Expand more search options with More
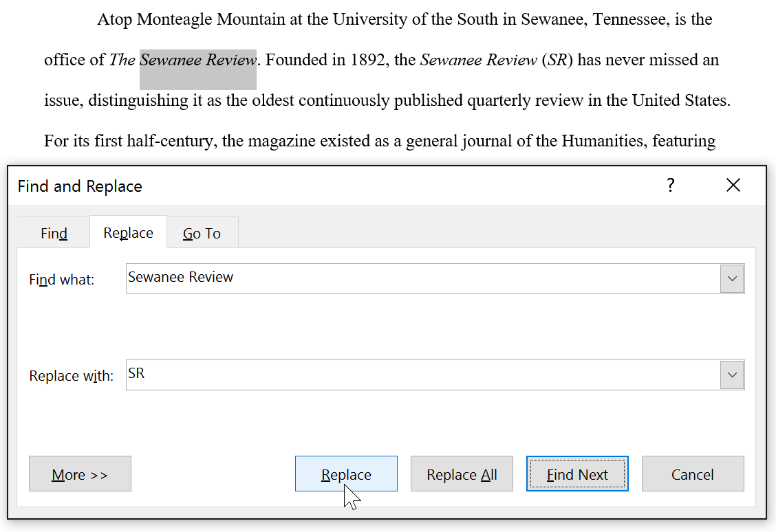This screenshot has width=776, height=532. (x=80, y=474)
